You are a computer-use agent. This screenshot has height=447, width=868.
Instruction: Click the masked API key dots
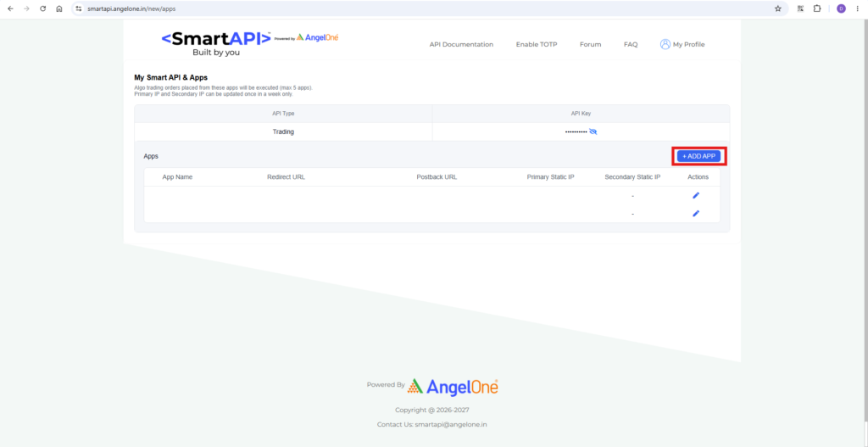(x=576, y=131)
